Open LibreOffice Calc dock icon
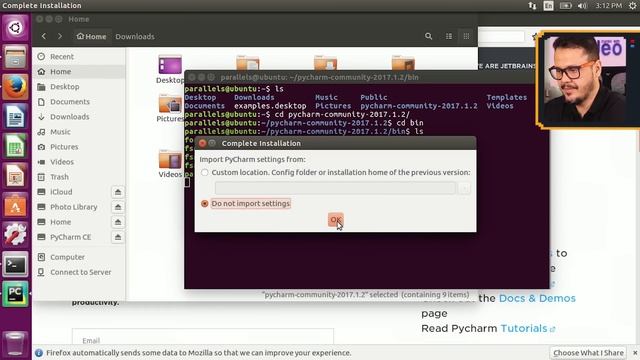Viewport: 640px width, 360px height. coord(15,146)
